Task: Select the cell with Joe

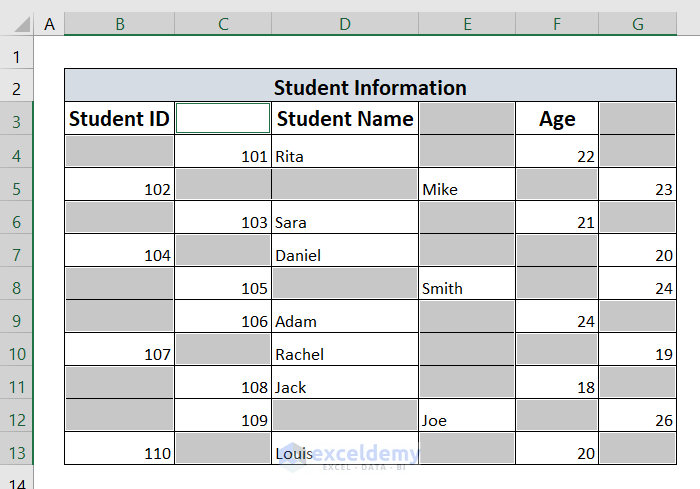Action: [467, 420]
